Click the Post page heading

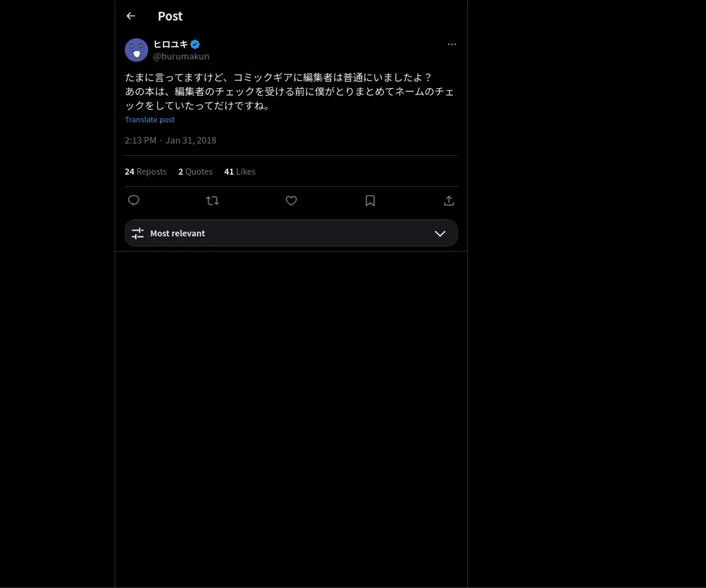point(170,16)
